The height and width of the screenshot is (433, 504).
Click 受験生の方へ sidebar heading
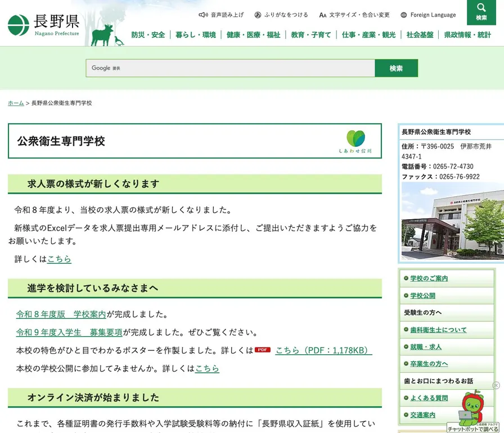pos(422,313)
